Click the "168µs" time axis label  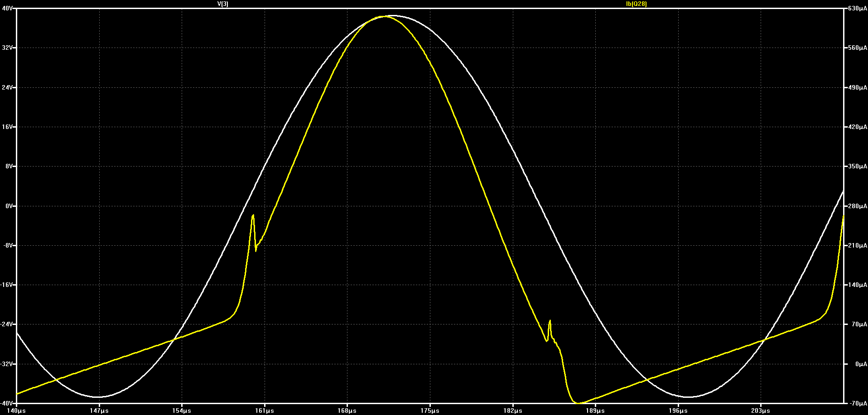347,411
